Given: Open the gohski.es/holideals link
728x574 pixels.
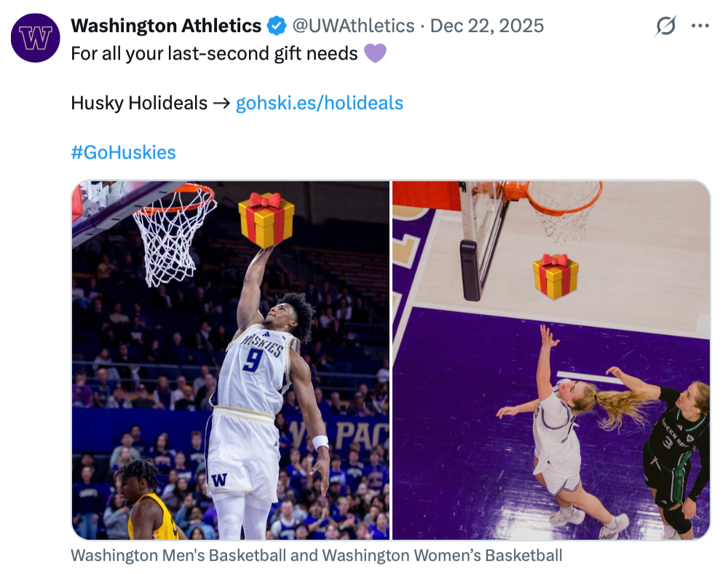Looking at the screenshot, I should click(x=320, y=103).
